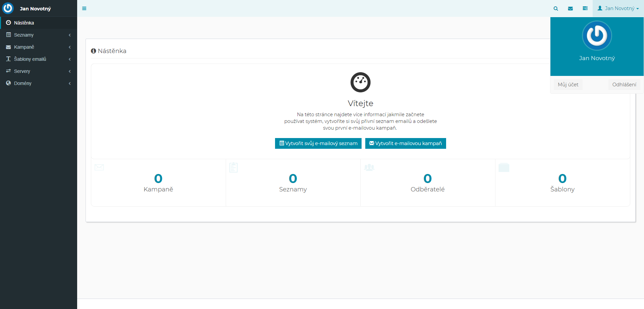This screenshot has width=644, height=309.
Task: Open the Odběratelé counter tile
Action: coord(428,183)
